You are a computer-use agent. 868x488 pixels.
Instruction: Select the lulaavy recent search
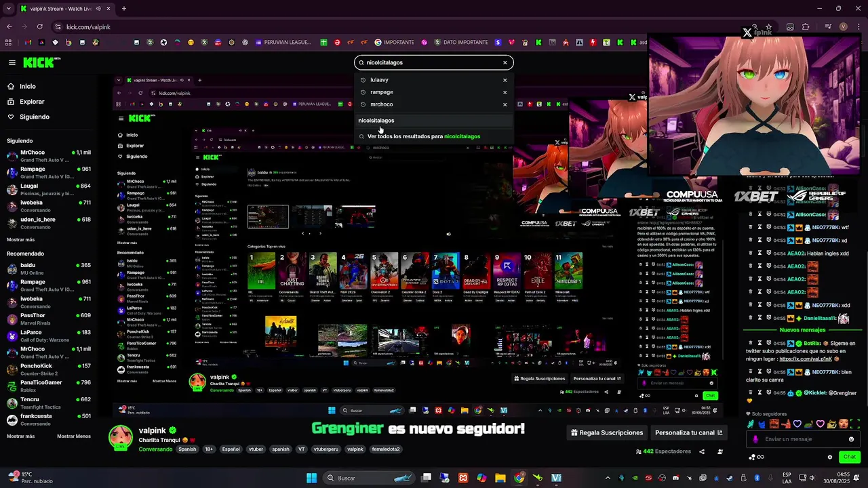click(x=379, y=80)
